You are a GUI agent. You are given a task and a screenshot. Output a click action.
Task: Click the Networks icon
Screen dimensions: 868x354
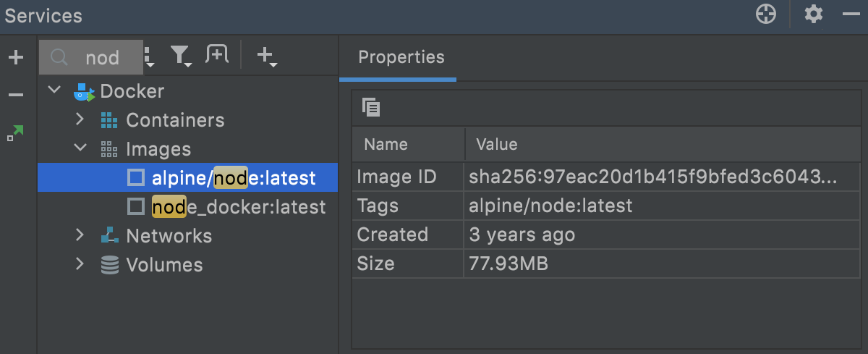pyautogui.click(x=109, y=235)
